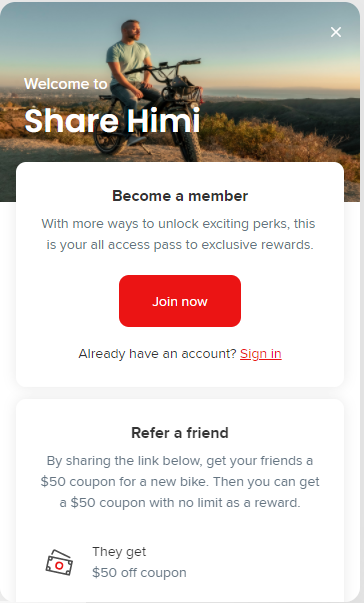Click the '$50 coupon for a new bike' line

coord(180,482)
